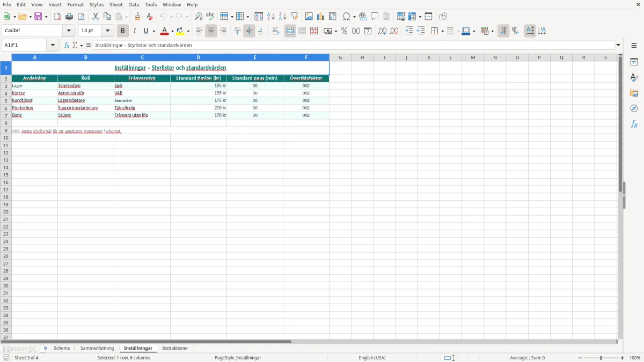The height and width of the screenshot is (362, 644).
Task: Open the font size dropdown
Action: click(107, 31)
